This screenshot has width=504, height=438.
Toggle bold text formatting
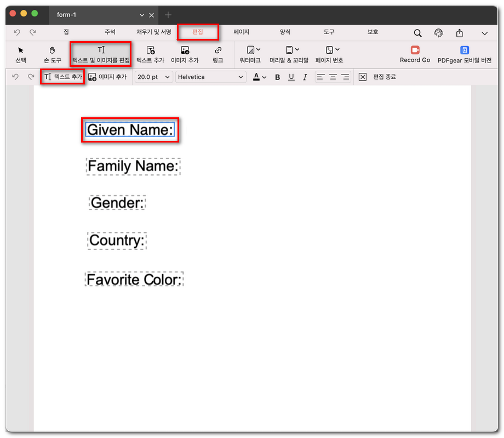(x=277, y=77)
